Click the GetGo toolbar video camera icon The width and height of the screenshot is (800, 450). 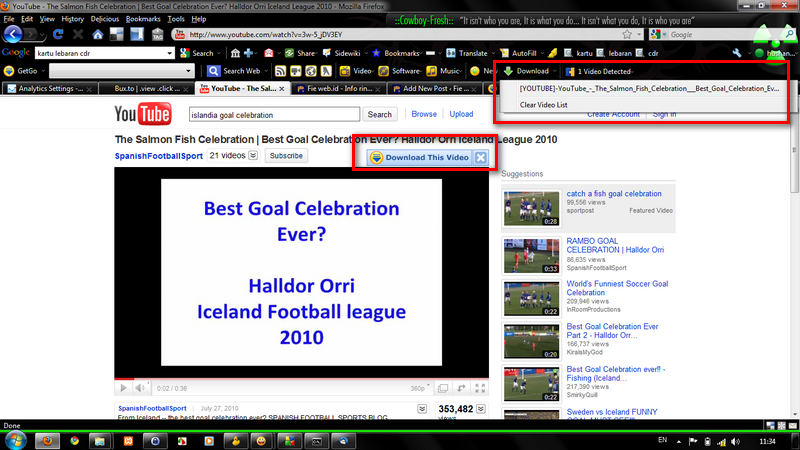[295, 71]
